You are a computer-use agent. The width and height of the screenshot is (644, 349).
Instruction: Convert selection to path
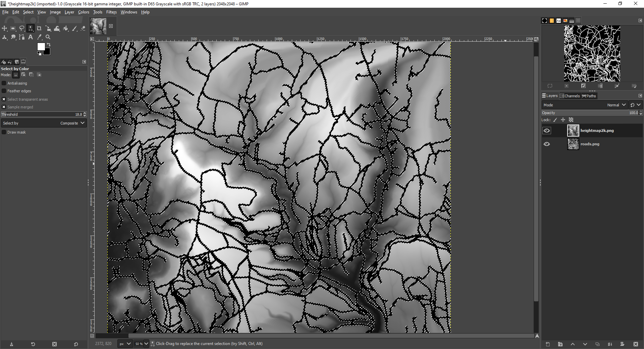click(617, 86)
